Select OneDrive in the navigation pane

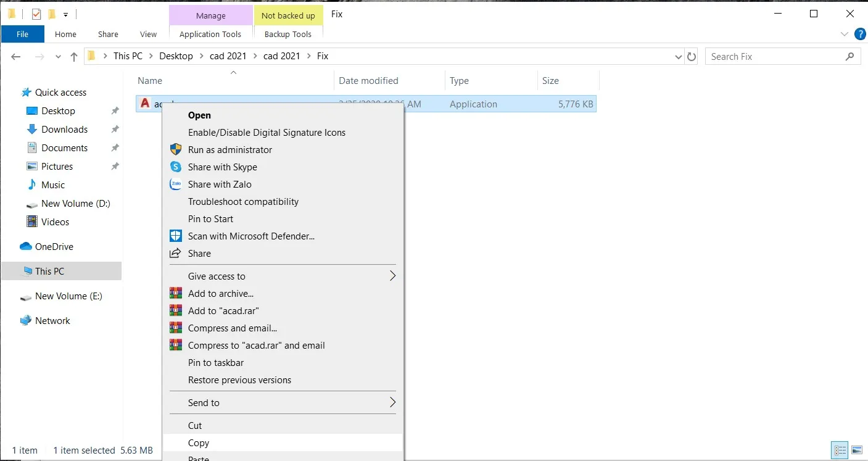(x=53, y=246)
